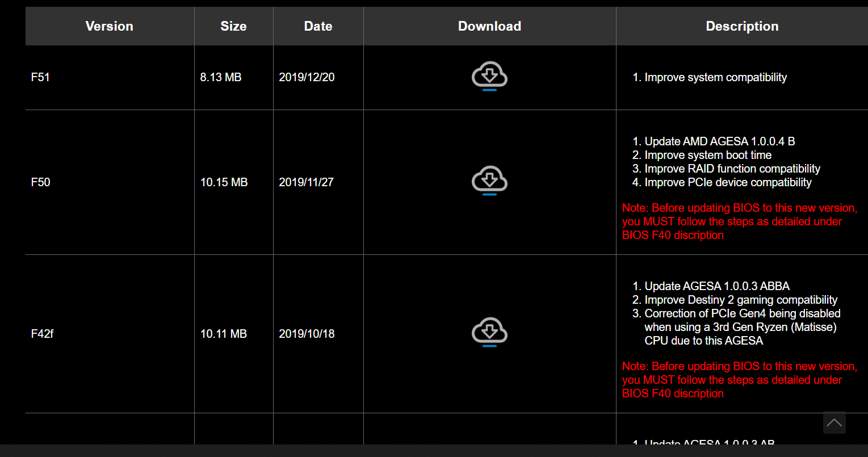
Task: Click the Download column header
Action: point(489,26)
